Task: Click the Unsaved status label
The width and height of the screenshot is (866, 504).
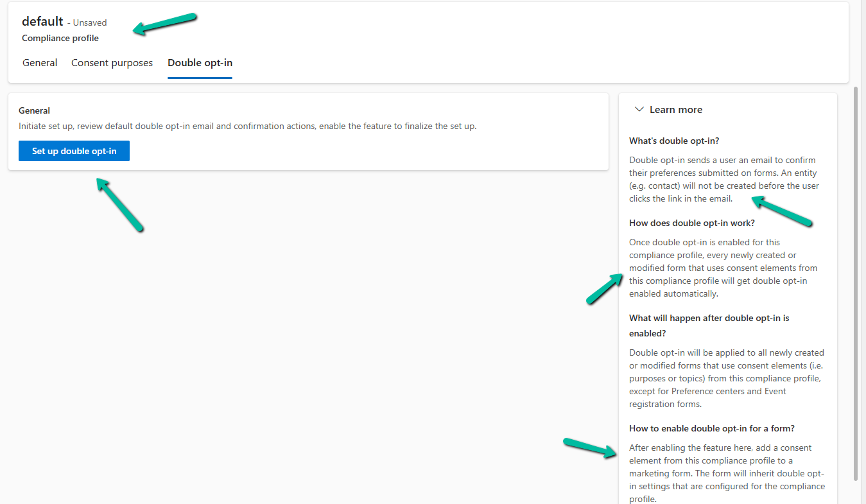Action: 89,22
